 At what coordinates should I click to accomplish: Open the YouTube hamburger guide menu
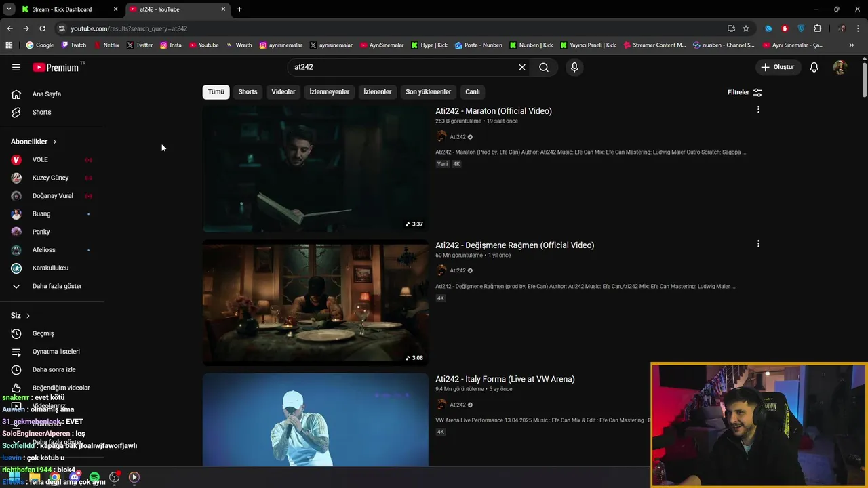16,67
